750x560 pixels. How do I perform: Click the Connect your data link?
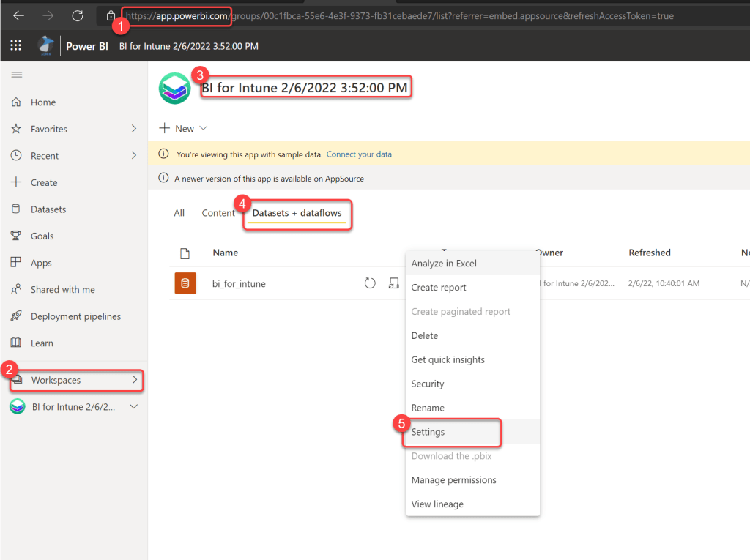pos(359,154)
